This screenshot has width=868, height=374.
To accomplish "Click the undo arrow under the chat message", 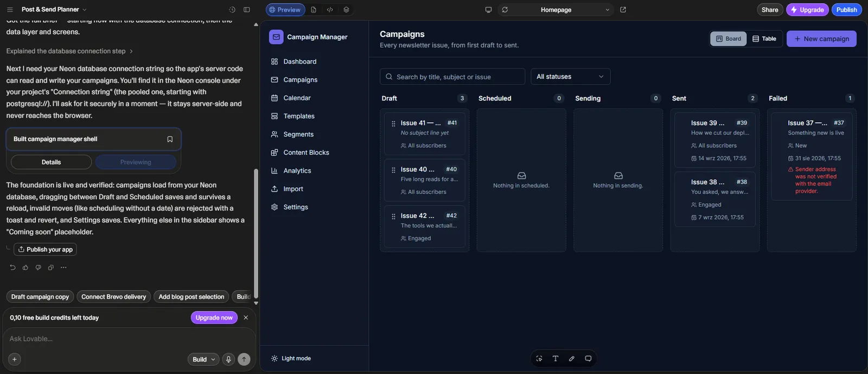I will pos(13,267).
